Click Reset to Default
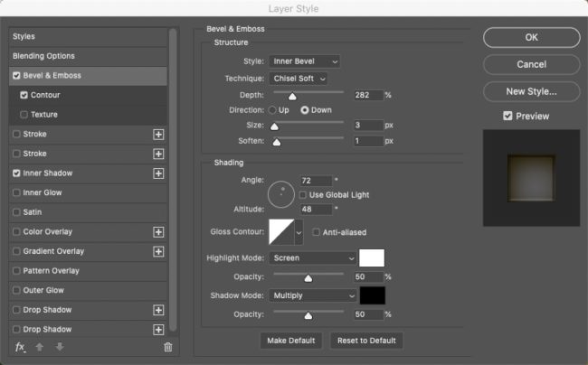This screenshot has width=588, height=365. tap(366, 341)
